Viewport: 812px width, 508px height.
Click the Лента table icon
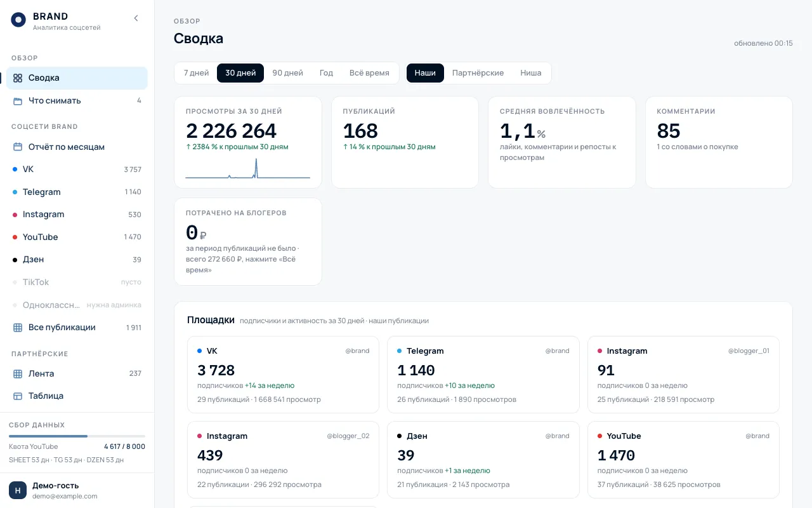(x=18, y=374)
